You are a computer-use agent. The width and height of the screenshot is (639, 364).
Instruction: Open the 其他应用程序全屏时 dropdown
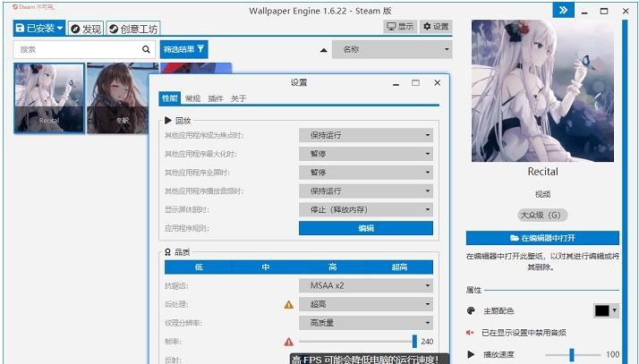366,173
